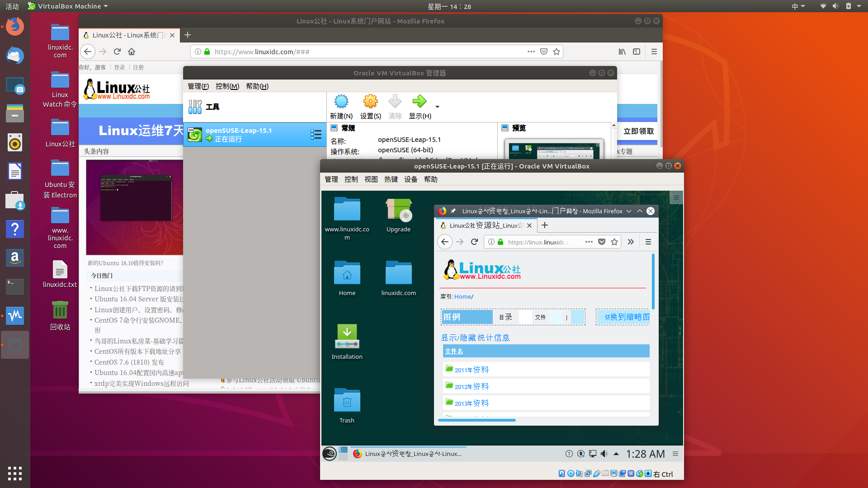This screenshot has width=868, height=488.
Task: Bookmark the page in guest Firefox star icon
Action: [614, 242]
